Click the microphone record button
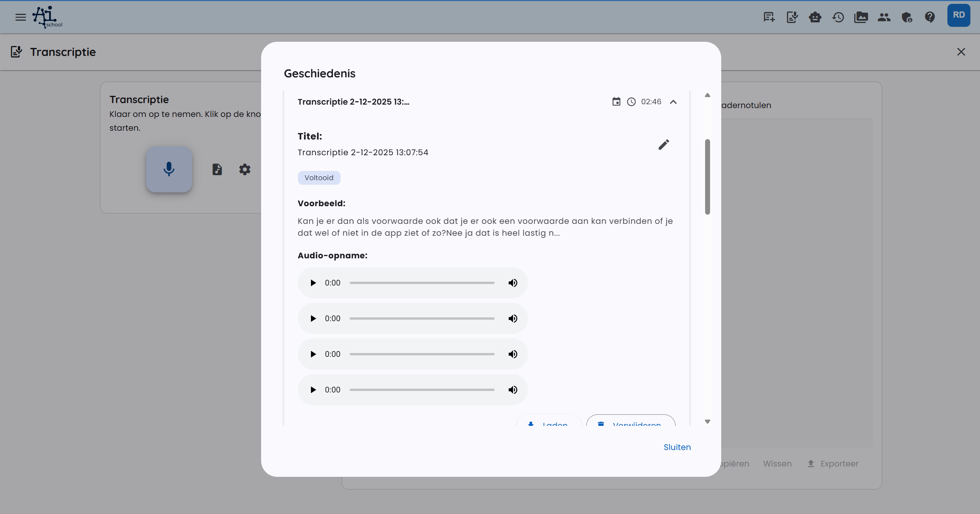980x514 pixels. point(169,169)
